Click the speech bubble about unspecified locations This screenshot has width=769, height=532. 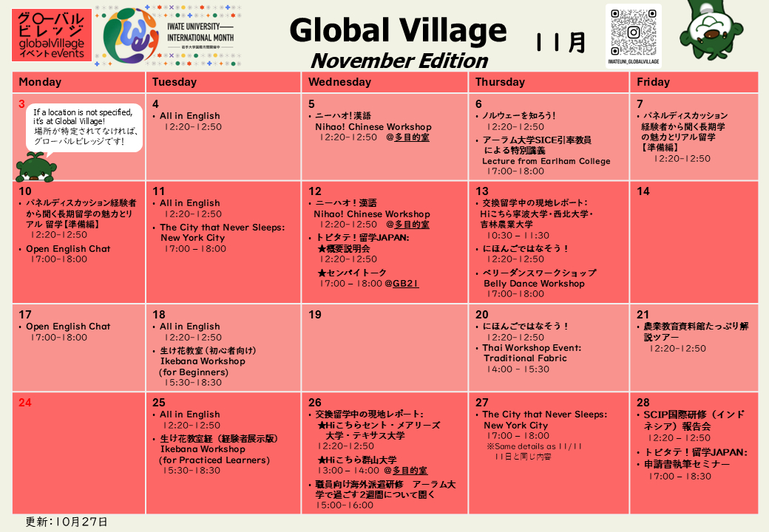click(84, 126)
